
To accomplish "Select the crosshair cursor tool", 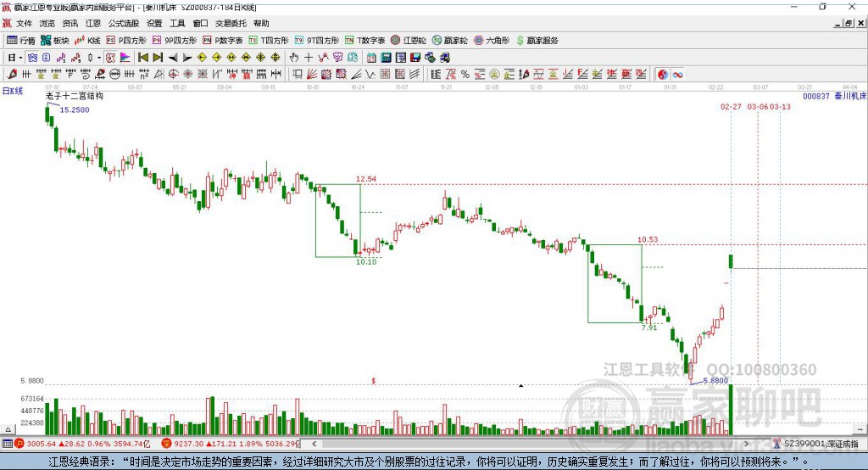I will 309,58.
